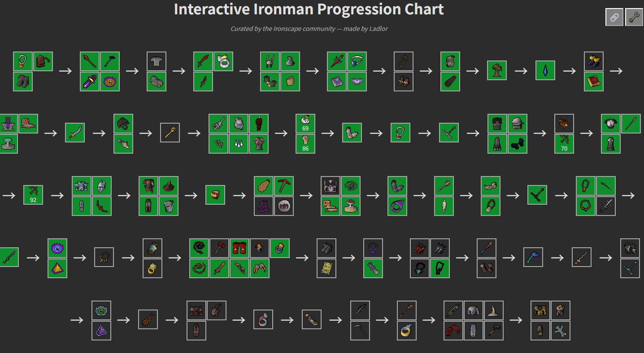This screenshot has width=644, height=353.
Task: Select the gold-trimmed dark chestplate item
Action: (540, 310)
